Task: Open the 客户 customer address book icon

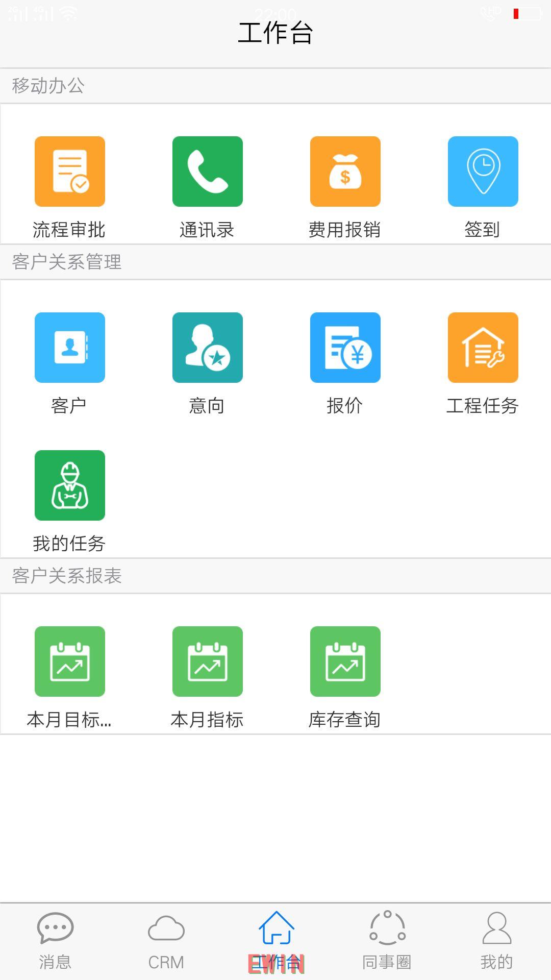Action: pyautogui.click(x=70, y=348)
